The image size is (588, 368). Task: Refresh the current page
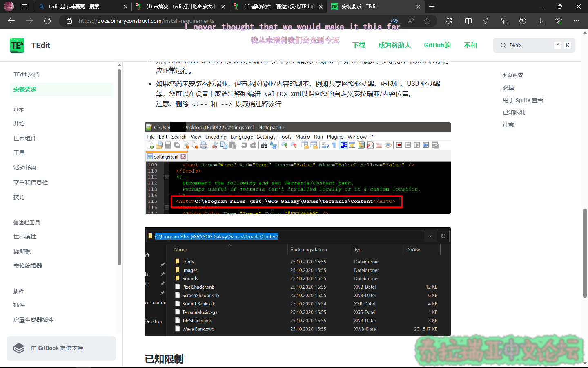[x=47, y=21]
